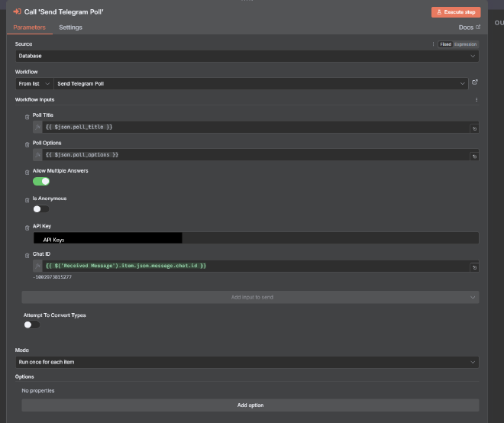Open expression editor for Poll Title field
Screen dimensions: 504x423
coord(474,129)
